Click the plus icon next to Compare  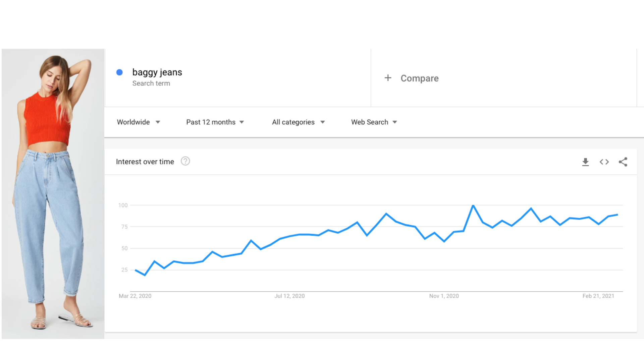point(388,78)
